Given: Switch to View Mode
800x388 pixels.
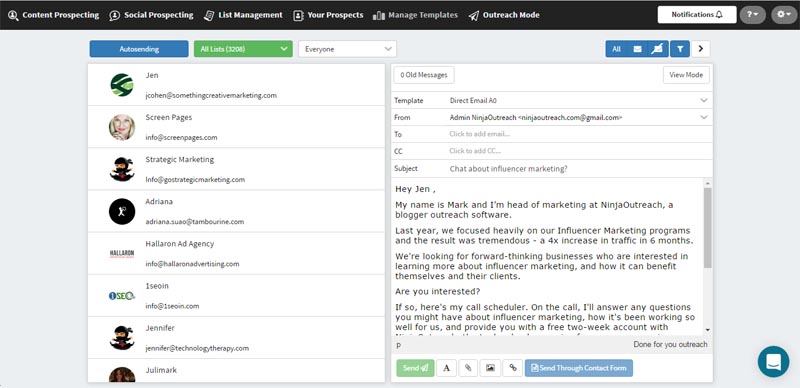Looking at the screenshot, I should click(686, 75).
